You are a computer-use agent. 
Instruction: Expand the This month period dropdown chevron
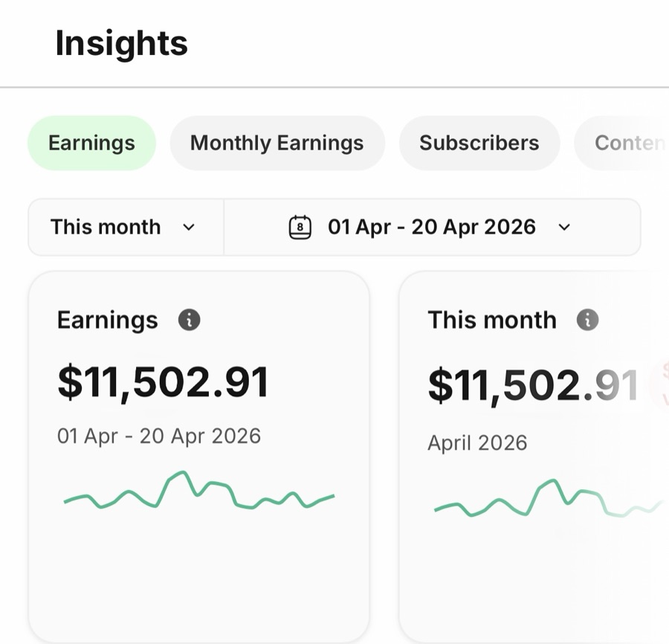pos(189,227)
